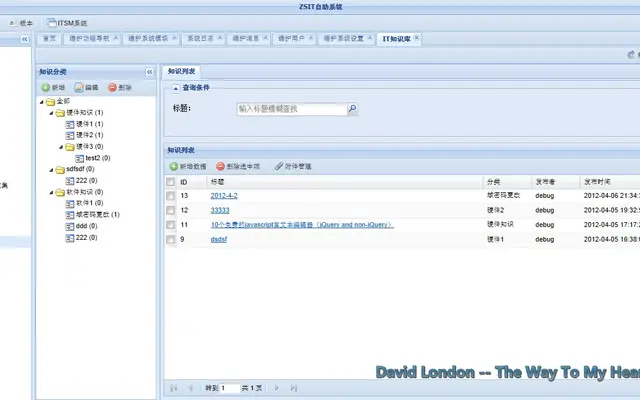Click the green 新增 add-category icon
This screenshot has height=400, width=640.
point(45,87)
